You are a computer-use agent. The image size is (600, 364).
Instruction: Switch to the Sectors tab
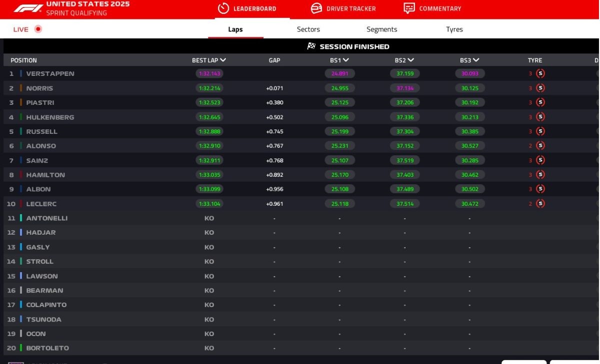308,29
